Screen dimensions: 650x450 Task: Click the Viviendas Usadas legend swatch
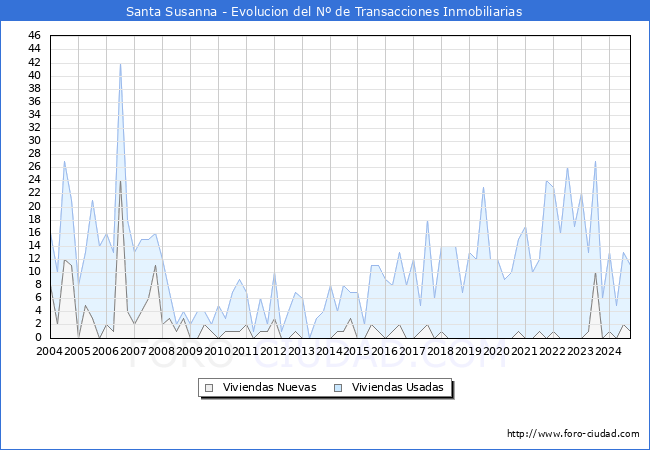click(x=338, y=388)
